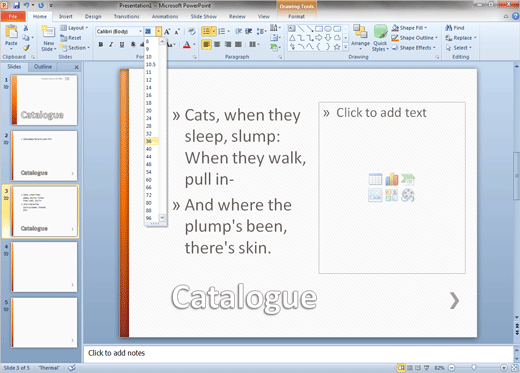
Task: Toggle Bold formatting
Action: pos(101,44)
